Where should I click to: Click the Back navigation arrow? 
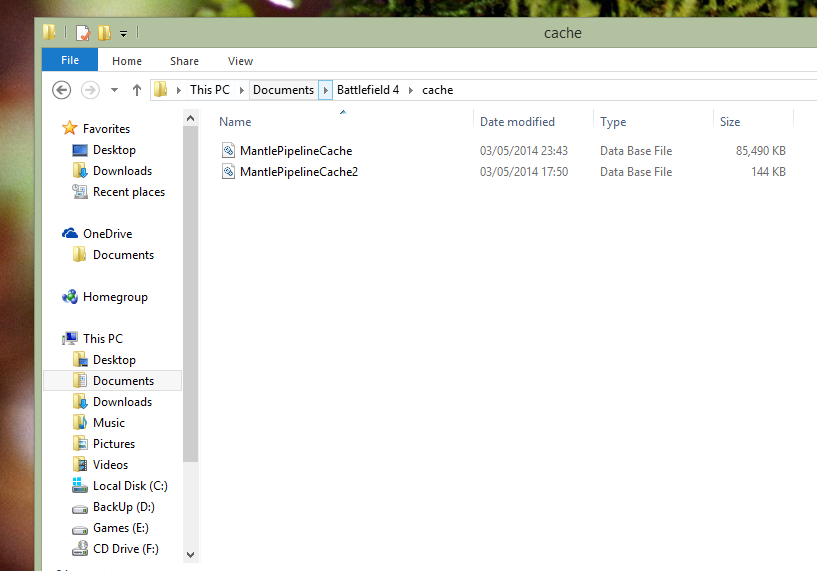pyautogui.click(x=61, y=90)
